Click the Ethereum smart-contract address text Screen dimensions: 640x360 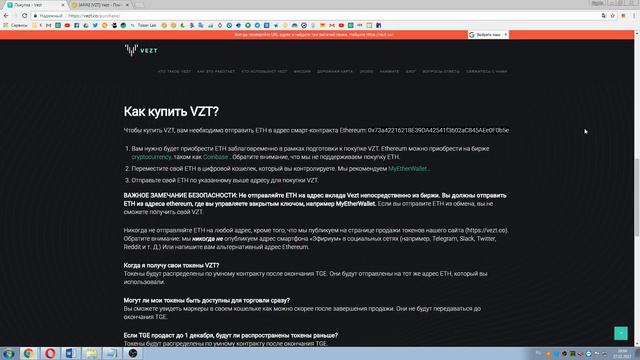click(x=438, y=130)
